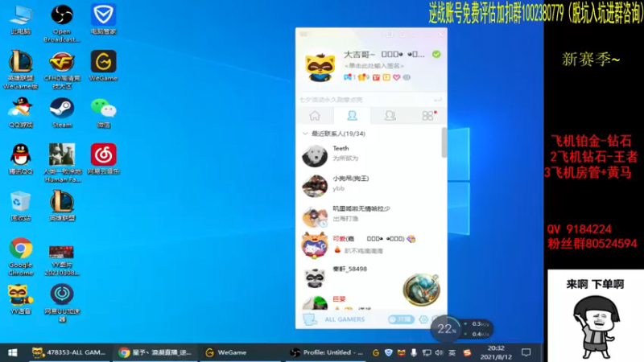The width and height of the screenshot is (644, 362).
Task: Switch to the YY home tab
Action: pos(315,116)
